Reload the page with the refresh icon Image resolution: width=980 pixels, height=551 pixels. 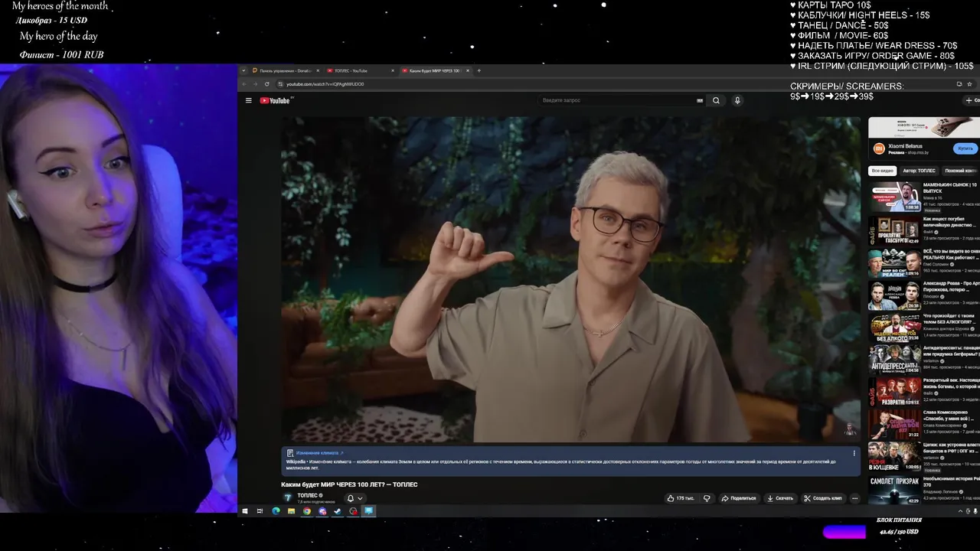[x=266, y=84]
